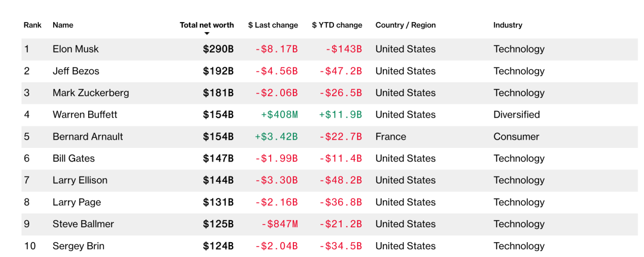Select Larry Ellison's name
This screenshot has height=257, width=644.
(80, 180)
